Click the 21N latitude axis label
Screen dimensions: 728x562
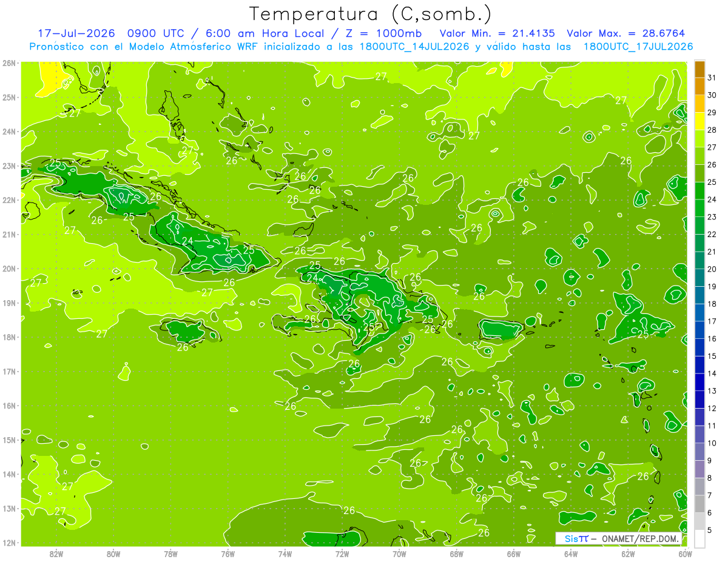point(9,234)
